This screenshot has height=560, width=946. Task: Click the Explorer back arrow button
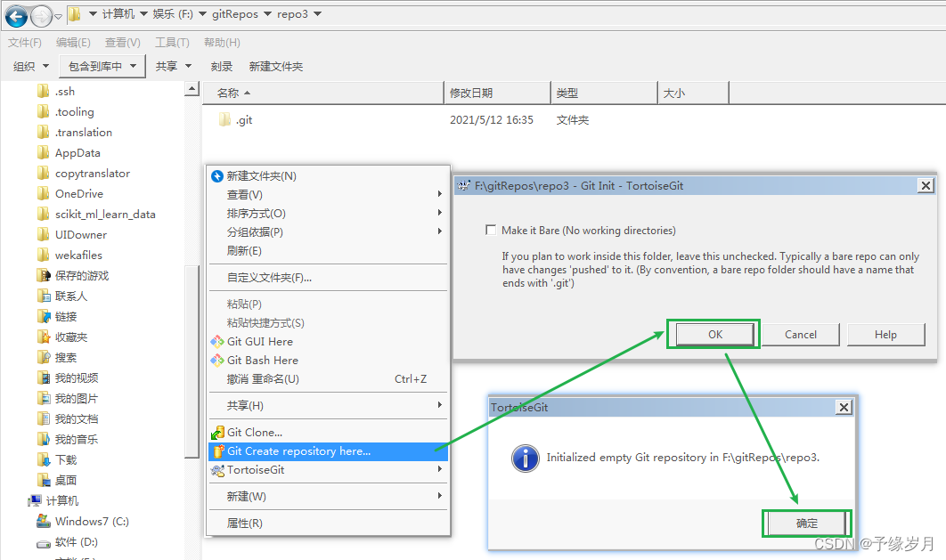[x=16, y=16]
